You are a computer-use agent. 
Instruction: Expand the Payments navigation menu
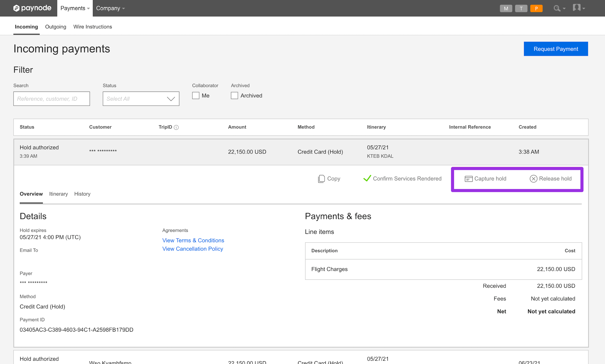(x=75, y=8)
